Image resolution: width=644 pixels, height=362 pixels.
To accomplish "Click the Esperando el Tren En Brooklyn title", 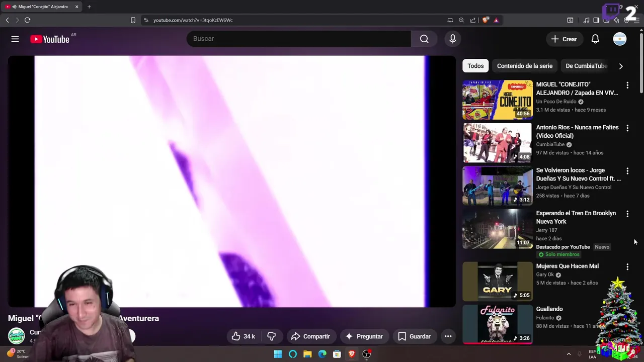I will coord(576,217).
